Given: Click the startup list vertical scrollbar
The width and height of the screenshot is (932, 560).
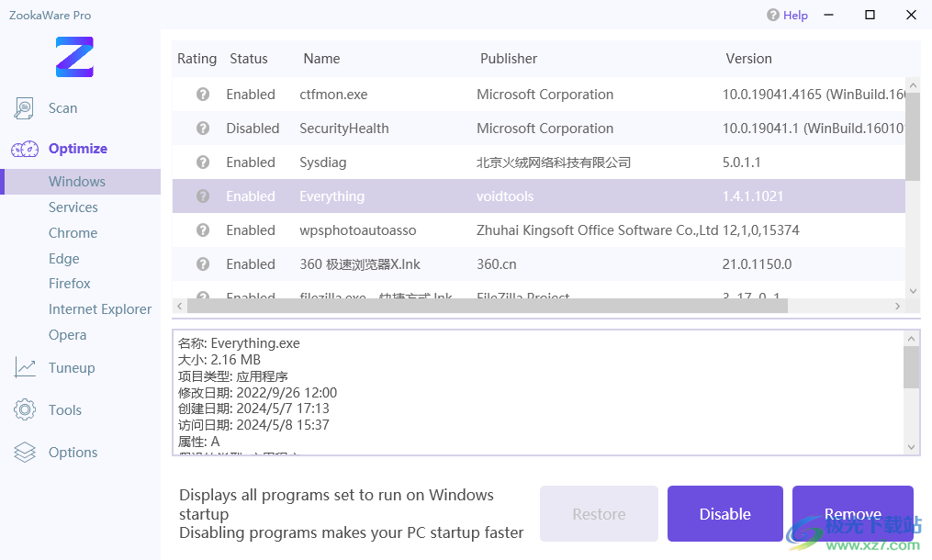Looking at the screenshot, I should 912,138.
